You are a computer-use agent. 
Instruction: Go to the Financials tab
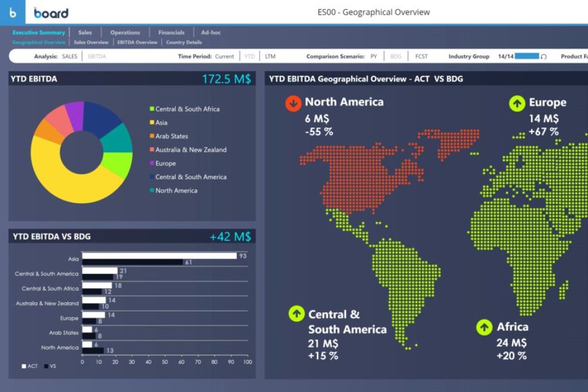pyautogui.click(x=171, y=33)
